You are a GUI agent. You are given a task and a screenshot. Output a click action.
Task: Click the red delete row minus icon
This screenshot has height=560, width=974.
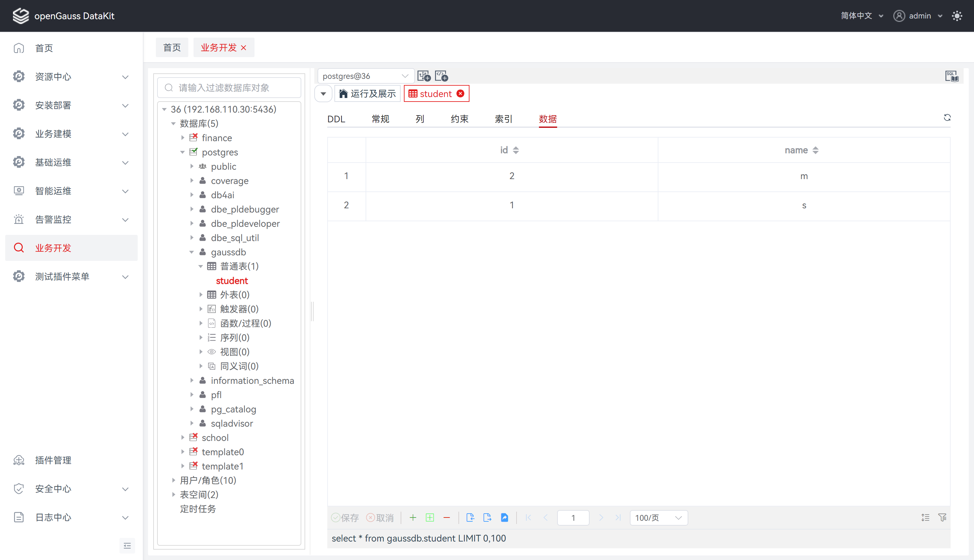tap(446, 518)
